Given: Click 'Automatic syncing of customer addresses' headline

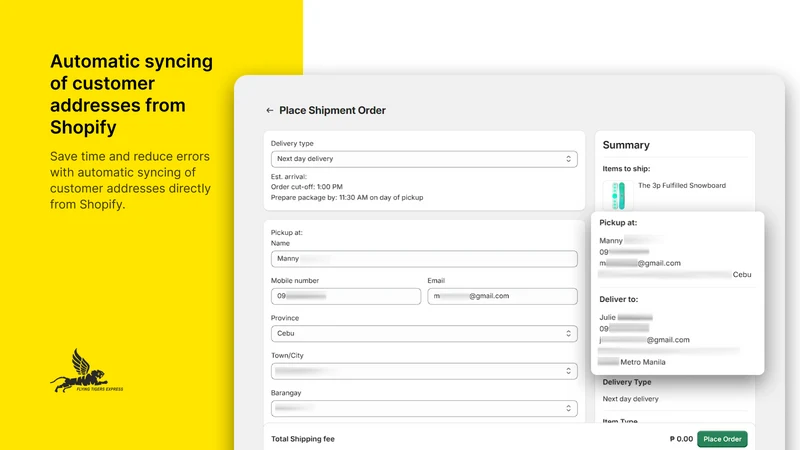Looking at the screenshot, I should 131,94.
